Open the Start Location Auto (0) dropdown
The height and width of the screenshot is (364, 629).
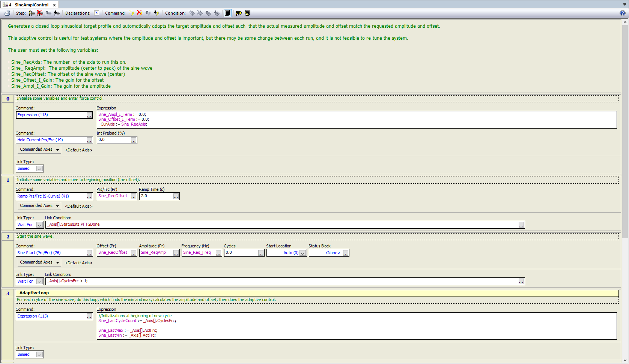point(303,253)
